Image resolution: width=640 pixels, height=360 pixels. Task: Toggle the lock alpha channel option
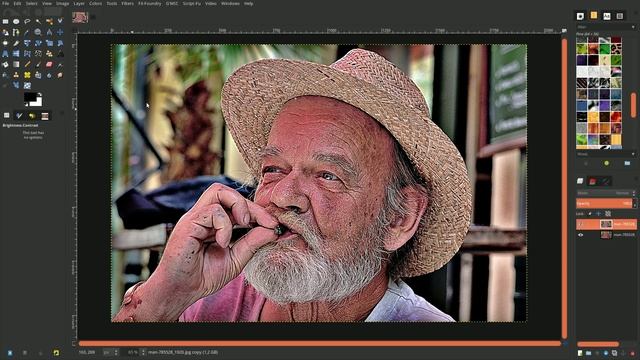pyautogui.click(x=608, y=213)
